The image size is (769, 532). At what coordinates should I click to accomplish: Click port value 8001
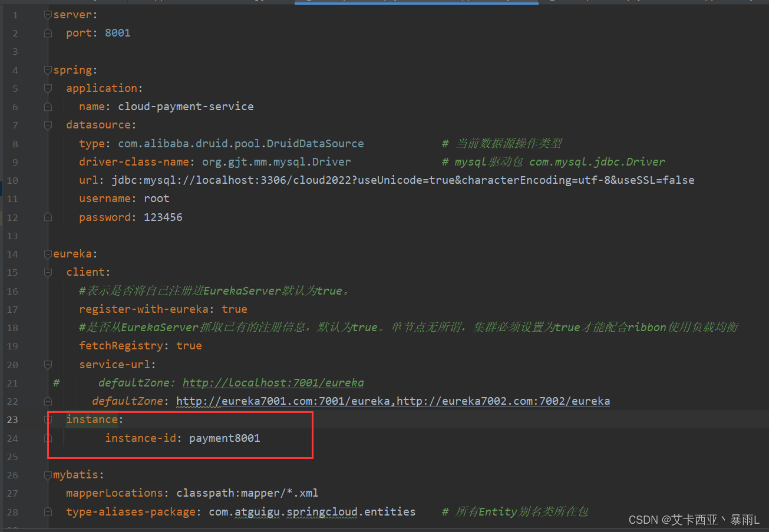pos(118,33)
